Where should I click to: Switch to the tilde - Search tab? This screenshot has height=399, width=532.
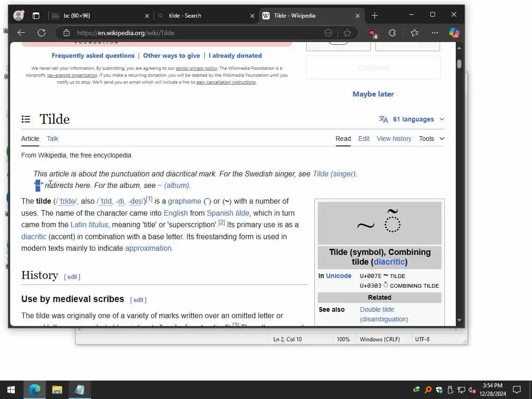point(206,16)
